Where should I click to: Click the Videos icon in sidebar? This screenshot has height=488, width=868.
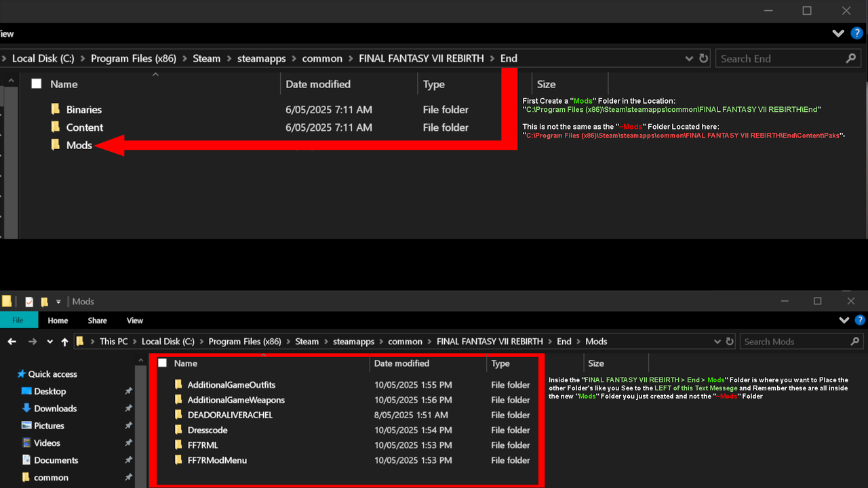click(26, 443)
